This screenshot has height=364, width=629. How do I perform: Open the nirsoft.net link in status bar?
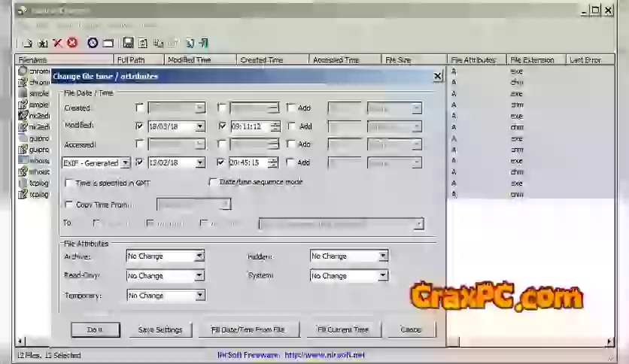coord(324,355)
